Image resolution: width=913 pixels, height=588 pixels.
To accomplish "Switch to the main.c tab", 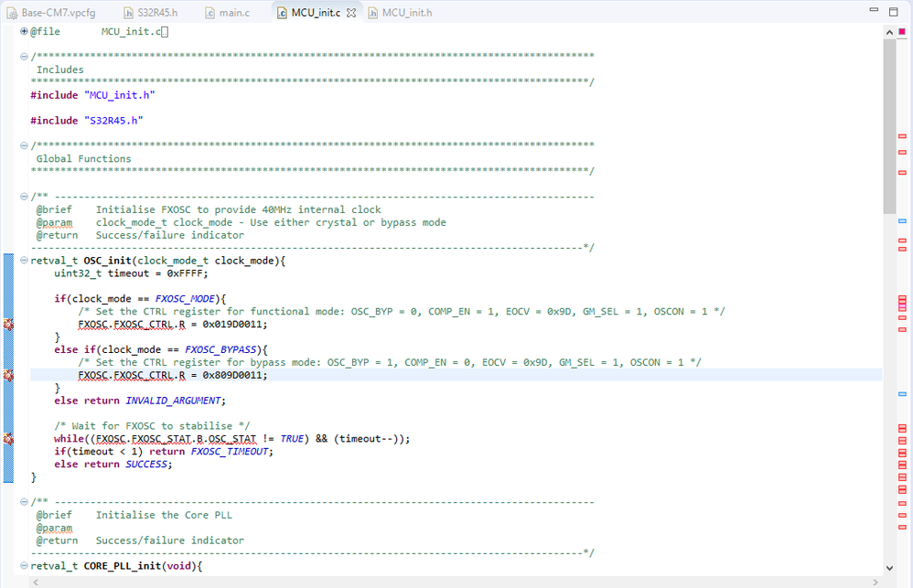I will point(227,12).
